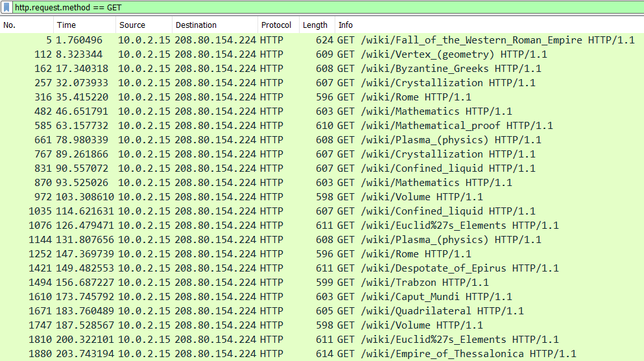Sort by the No. column header
Image resolution: width=644 pixels, height=361 pixels.
click(x=27, y=25)
